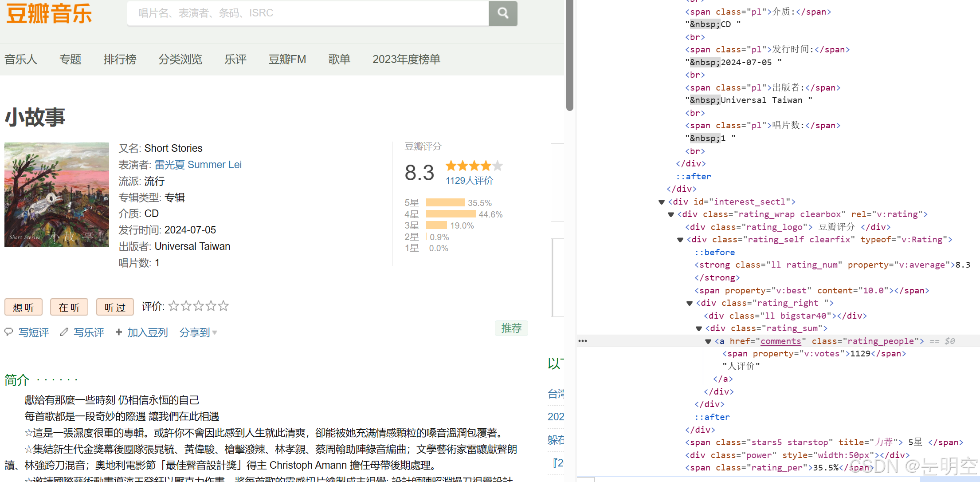This screenshot has height=482, width=980.
Task: Open the 1129人评价 ratings link
Action: (469, 181)
